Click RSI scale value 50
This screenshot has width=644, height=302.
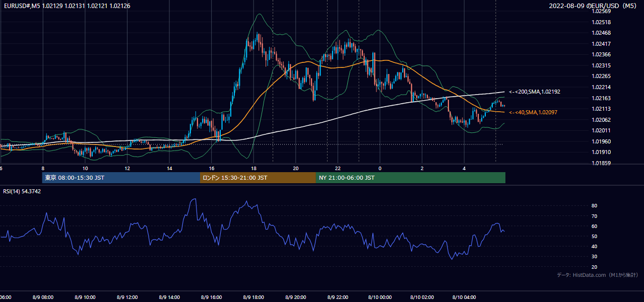(595, 236)
